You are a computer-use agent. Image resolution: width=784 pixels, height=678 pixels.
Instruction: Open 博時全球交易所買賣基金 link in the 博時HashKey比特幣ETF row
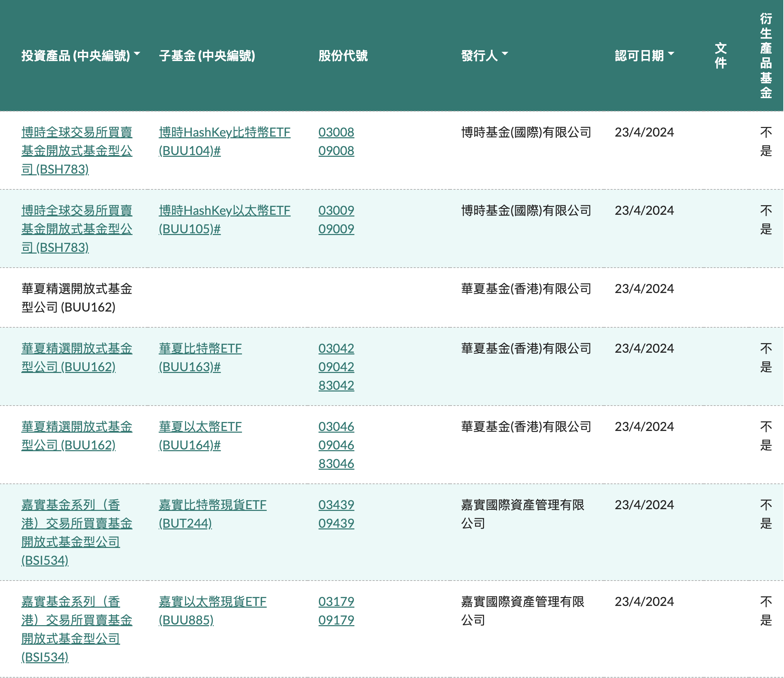[77, 151]
